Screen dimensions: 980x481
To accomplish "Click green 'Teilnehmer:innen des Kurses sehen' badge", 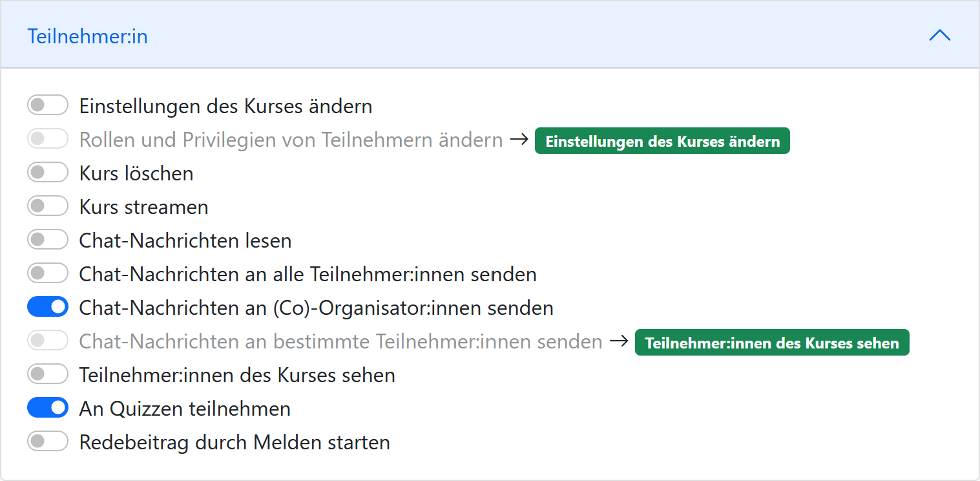I will click(772, 343).
